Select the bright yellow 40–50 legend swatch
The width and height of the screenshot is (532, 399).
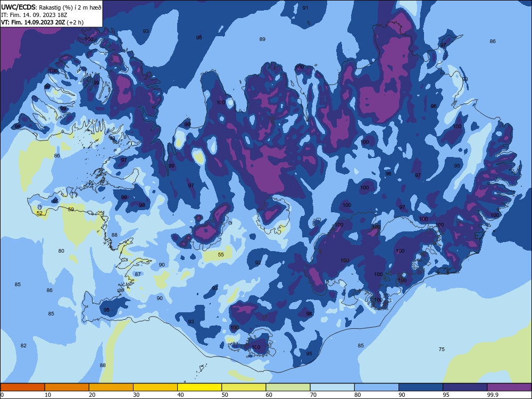pyautogui.click(x=199, y=387)
